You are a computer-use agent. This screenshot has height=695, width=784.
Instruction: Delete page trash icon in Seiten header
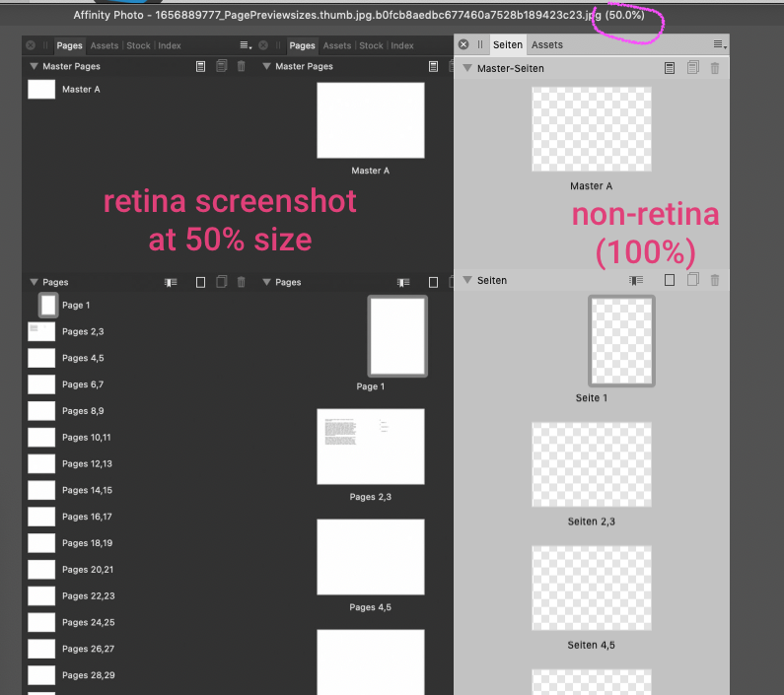tap(715, 280)
